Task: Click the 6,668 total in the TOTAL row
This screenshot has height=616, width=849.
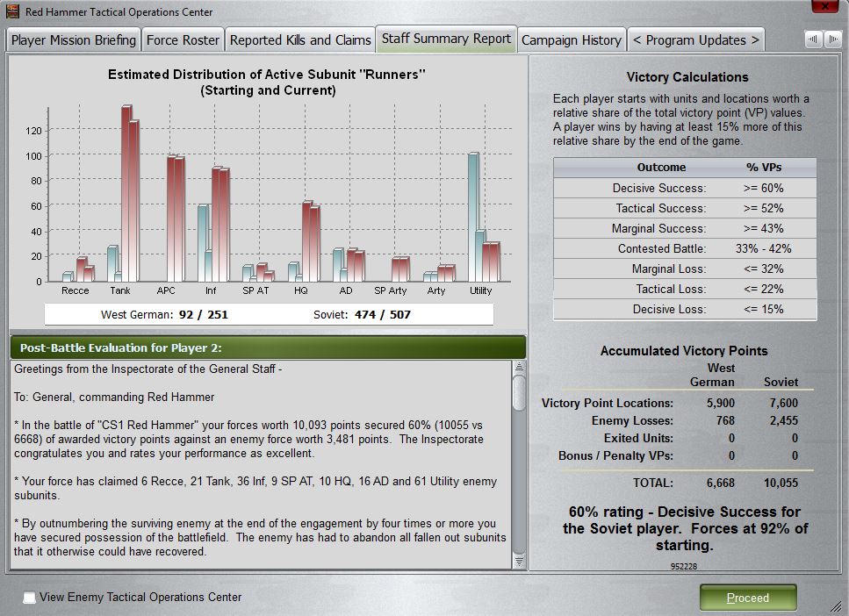Action: [x=721, y=483]
